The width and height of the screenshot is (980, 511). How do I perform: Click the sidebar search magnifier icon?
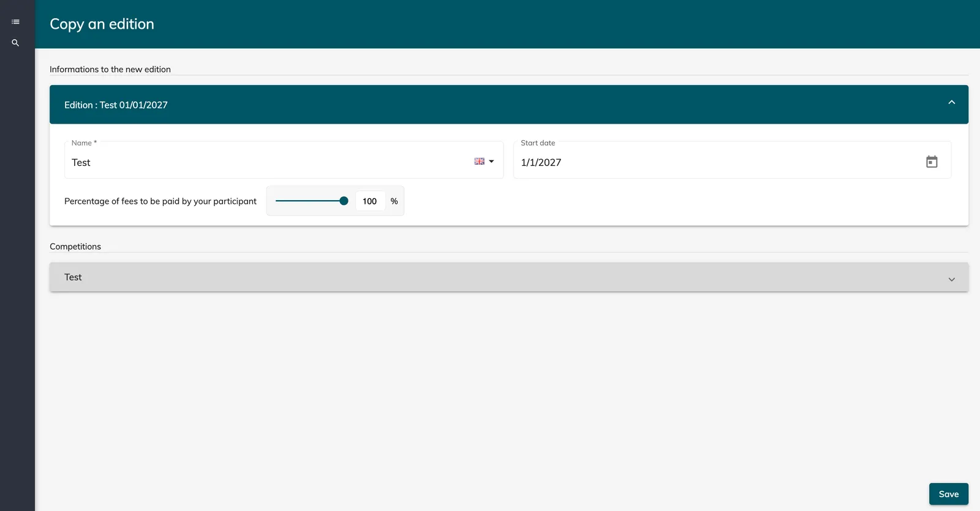tap(15, 43)
